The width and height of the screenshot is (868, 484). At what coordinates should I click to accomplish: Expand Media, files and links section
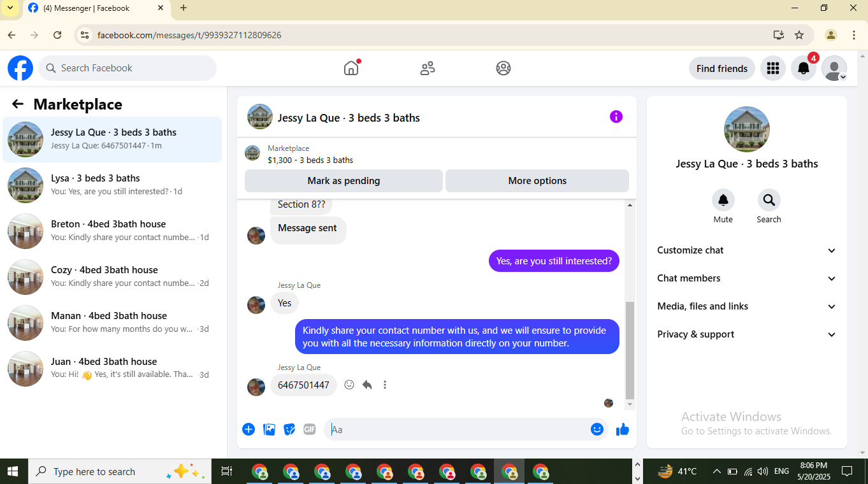click(747, 306)
